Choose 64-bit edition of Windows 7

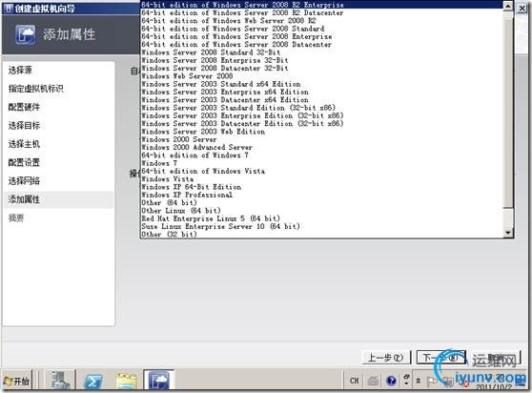point(321,155)
